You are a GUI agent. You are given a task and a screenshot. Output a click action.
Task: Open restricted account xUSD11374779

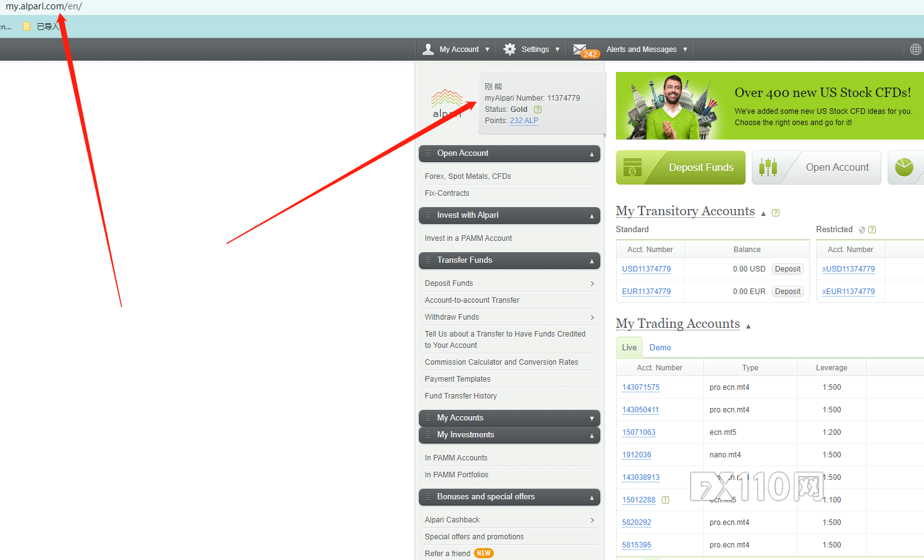pyautogui.click(x=848, y=269)
